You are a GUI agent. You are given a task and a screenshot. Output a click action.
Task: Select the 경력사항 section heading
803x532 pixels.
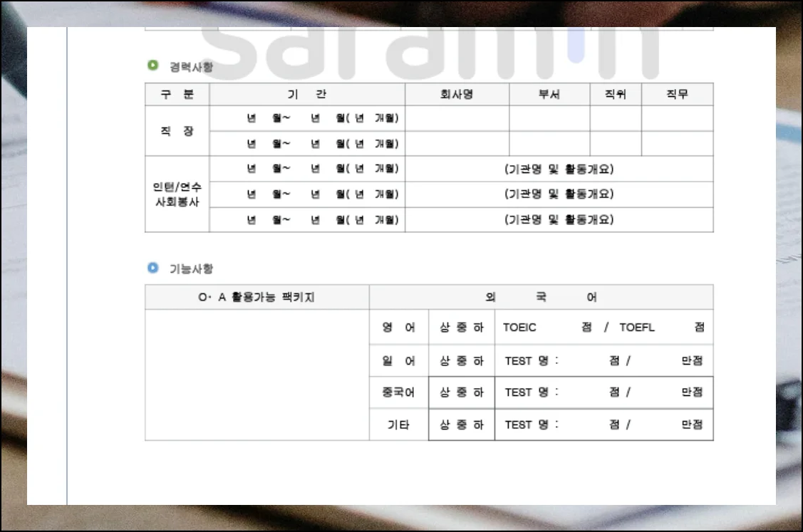[191, 67]
